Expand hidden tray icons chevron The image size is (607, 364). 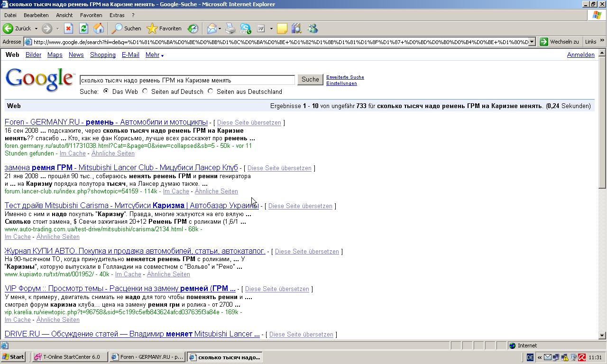pos(539,357)
